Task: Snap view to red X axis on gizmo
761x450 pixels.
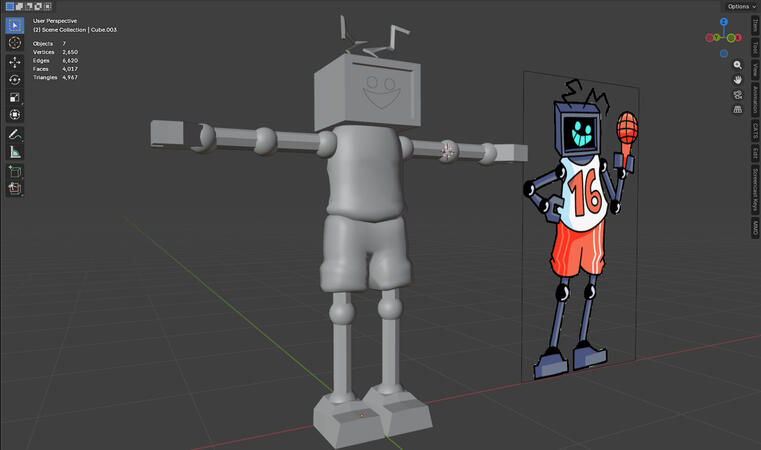Action: pyautogui.click(x=738, y=37)
